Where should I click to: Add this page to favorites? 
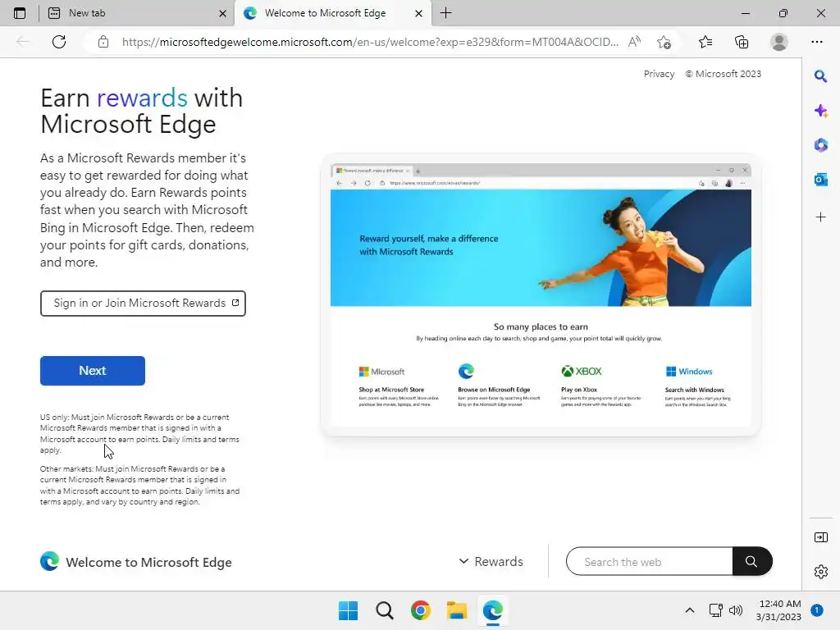[664, 42]
